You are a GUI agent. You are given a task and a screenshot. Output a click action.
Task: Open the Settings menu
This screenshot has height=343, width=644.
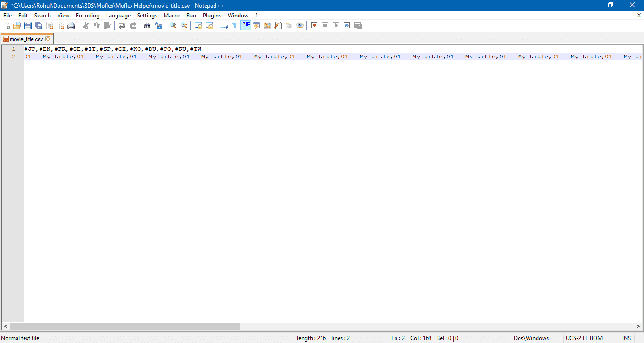[x=147, y=16]
